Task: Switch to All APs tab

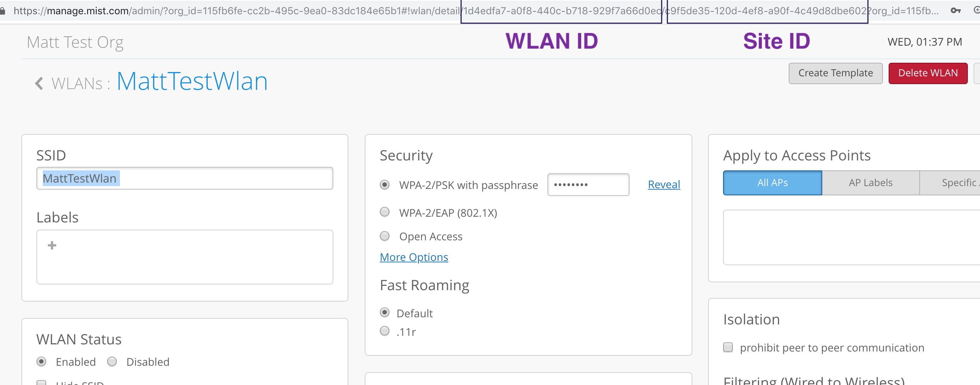Action: (x=772, y=183)
